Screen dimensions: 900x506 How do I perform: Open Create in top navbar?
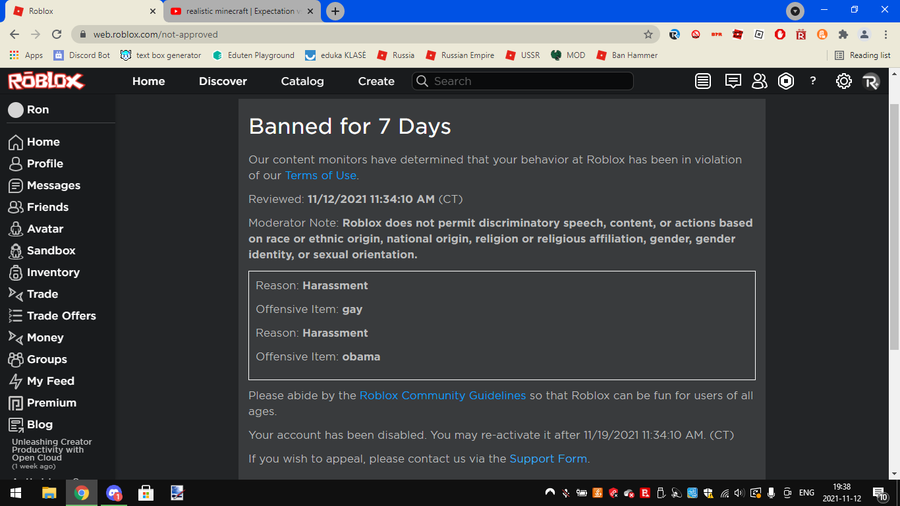[x=376, y=81]
